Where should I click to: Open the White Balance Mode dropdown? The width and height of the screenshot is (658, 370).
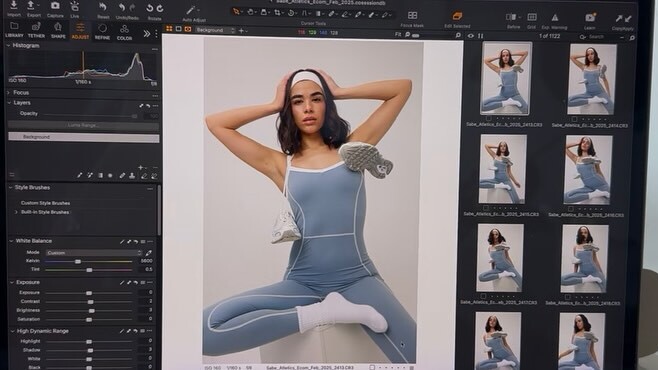(94, 253)
